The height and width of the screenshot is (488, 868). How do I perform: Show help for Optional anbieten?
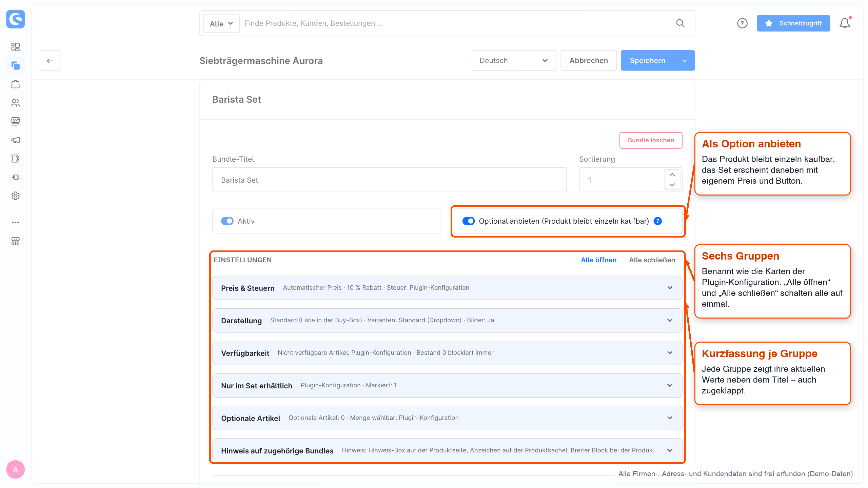(x=658, y=221)
